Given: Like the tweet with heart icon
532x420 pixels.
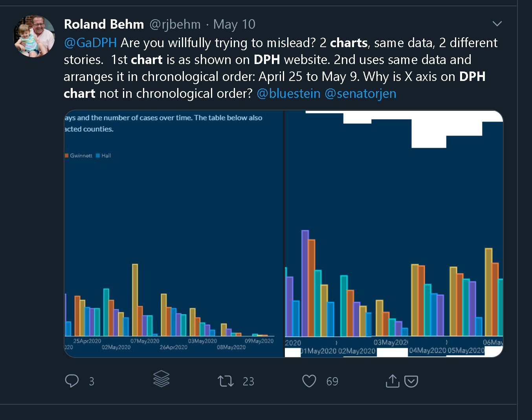Looking at the screenshot, I should click(309, 381).
